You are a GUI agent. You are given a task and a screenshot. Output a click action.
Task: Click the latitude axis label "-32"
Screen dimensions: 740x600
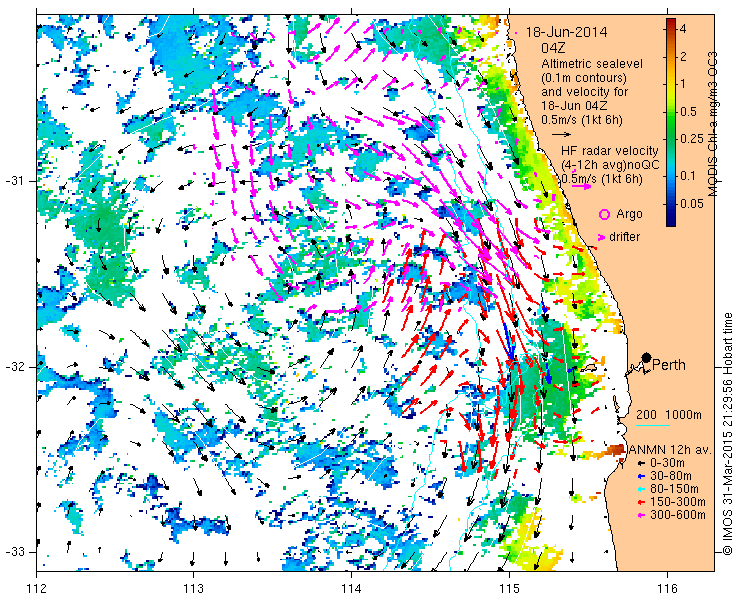click(x=14, y=367)
